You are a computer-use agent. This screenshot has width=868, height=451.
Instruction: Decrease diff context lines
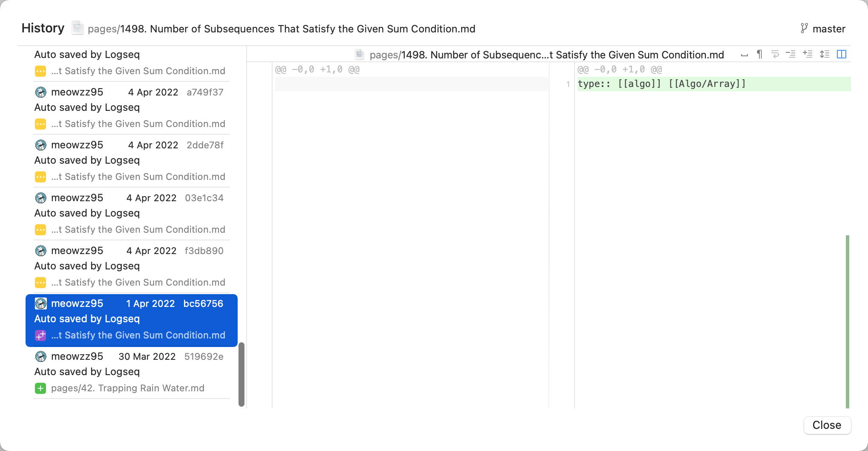790,54
